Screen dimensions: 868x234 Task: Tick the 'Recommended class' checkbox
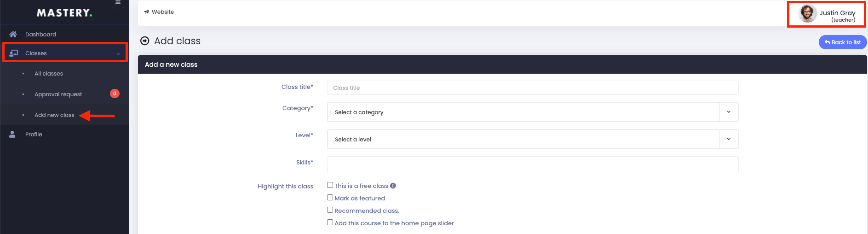click(x=330, y=210)
